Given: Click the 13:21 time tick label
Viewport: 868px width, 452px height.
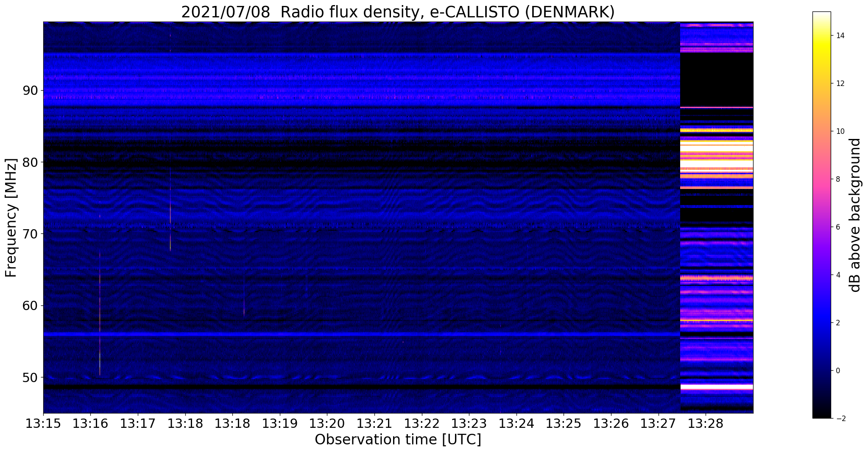Looking at the screenshot, I should coord(374,423).
